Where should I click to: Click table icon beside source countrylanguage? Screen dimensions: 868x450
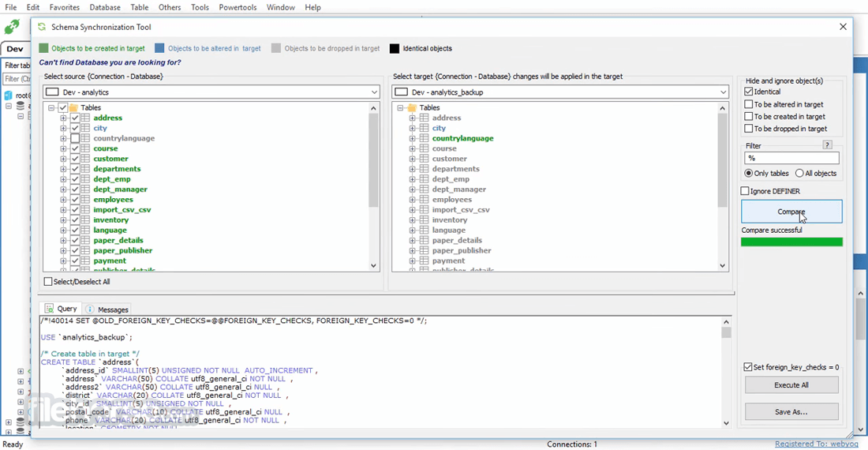coord(86,138)
